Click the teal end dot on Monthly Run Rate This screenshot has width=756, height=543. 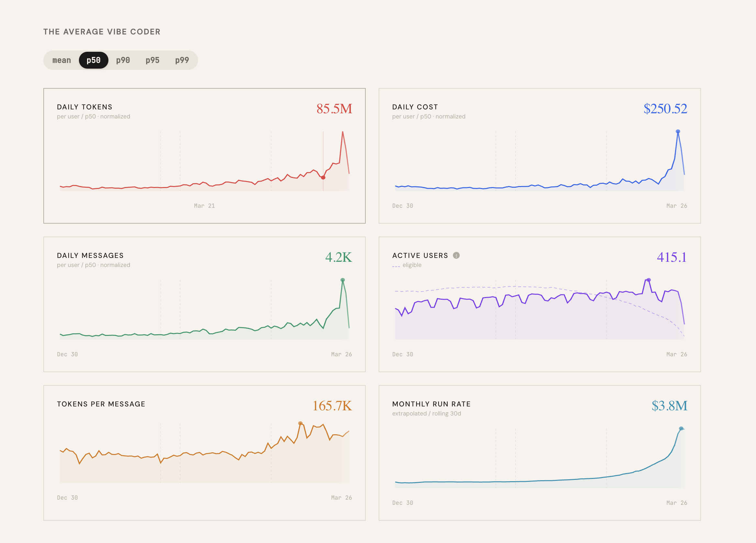click(x=681, y=429)
